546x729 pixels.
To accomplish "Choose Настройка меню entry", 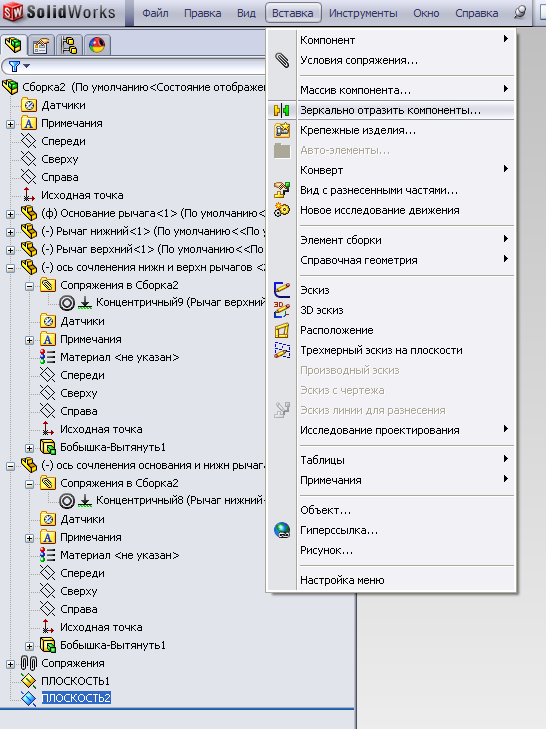I will pos(391,580).
